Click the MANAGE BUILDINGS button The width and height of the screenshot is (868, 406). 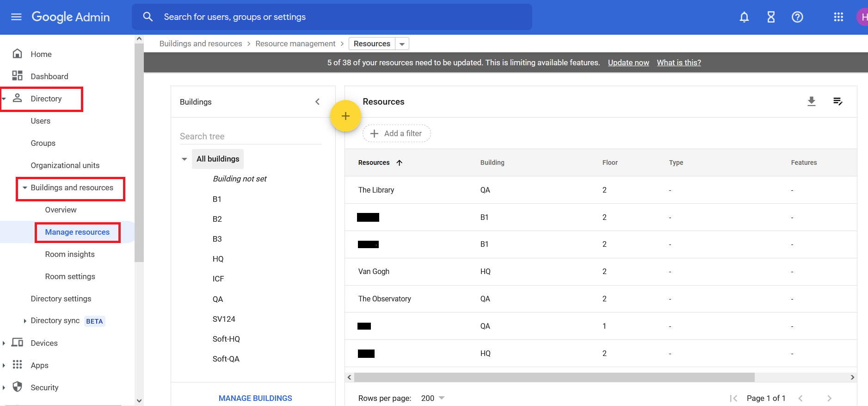click(x=255, y=398)
